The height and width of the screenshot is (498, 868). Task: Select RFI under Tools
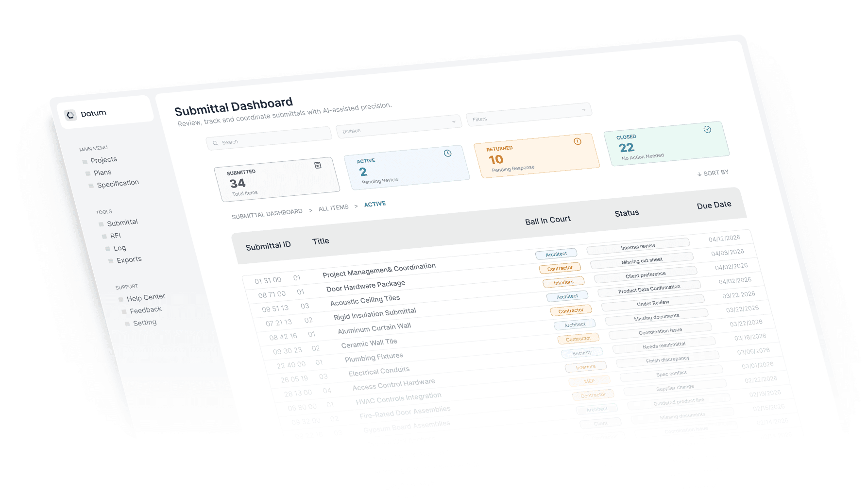pos(116,236)
